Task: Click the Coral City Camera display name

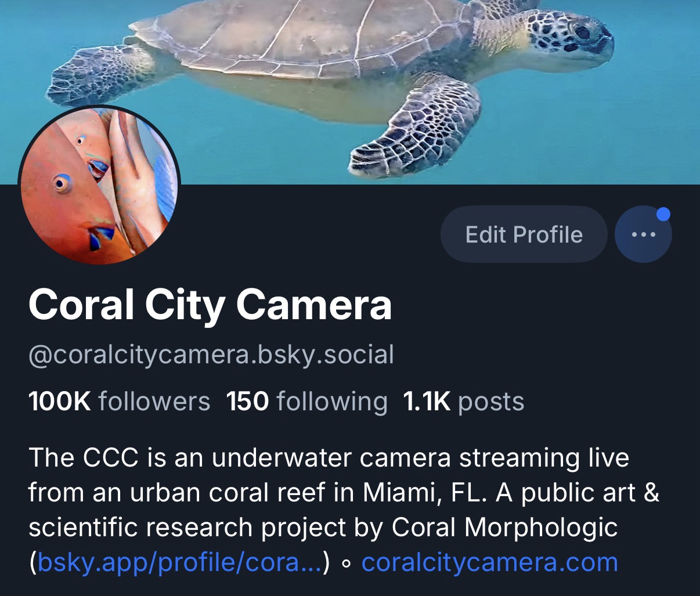Action: (210, 305)
